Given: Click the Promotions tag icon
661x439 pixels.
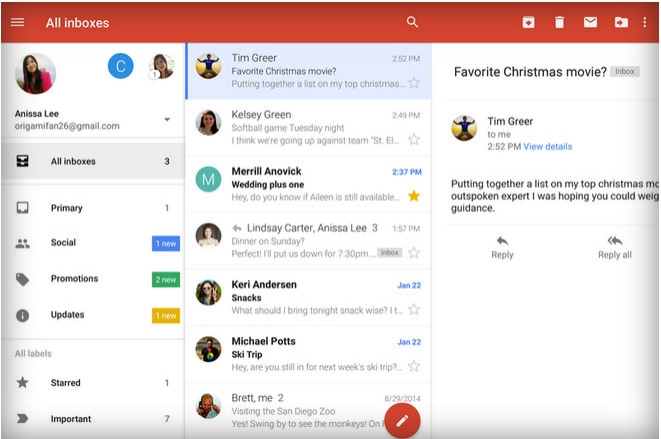Looking at the screenshot, I should (x=22, y=279).
